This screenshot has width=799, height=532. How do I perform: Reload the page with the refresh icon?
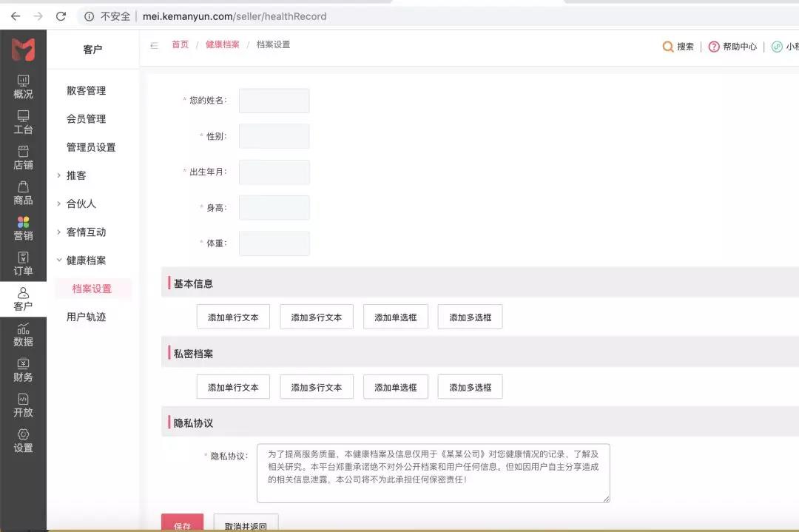tap(61, 16)
